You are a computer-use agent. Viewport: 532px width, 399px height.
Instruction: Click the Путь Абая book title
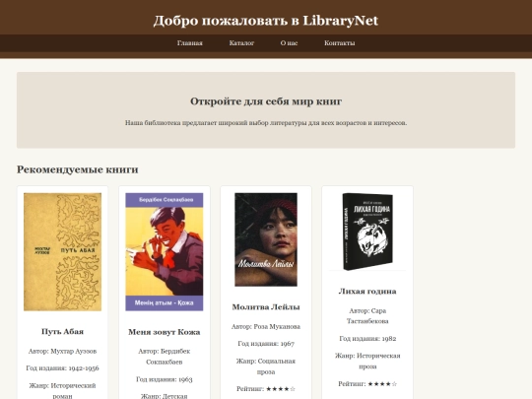(62, 331)
